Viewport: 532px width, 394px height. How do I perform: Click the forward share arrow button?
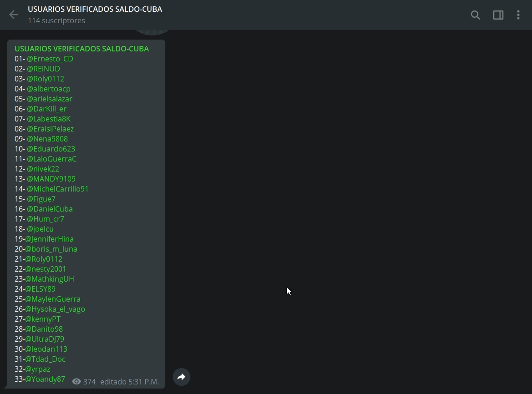coord(182,377)
